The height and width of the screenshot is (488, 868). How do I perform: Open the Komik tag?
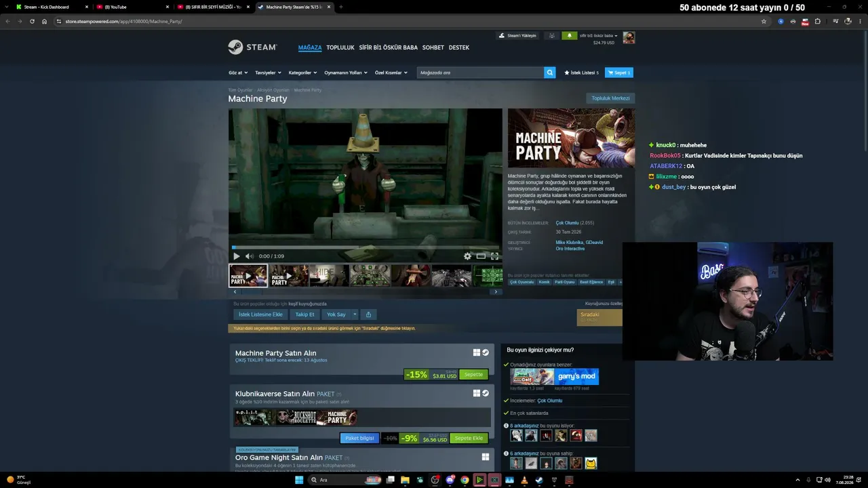click(x=545, y=282)
